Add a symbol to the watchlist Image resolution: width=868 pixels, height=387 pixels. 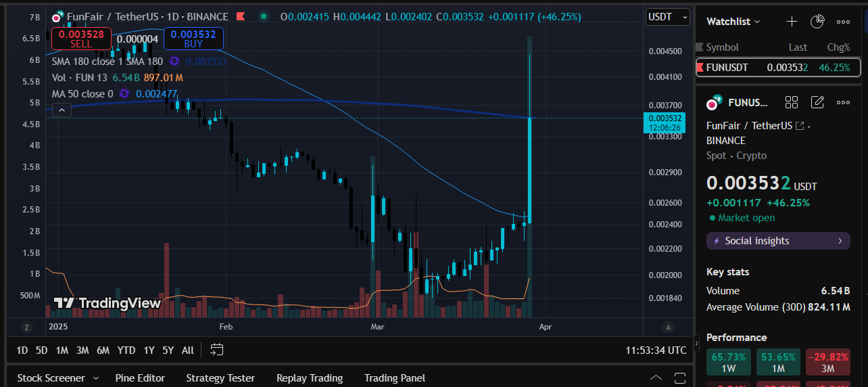(x=792, y=22)
